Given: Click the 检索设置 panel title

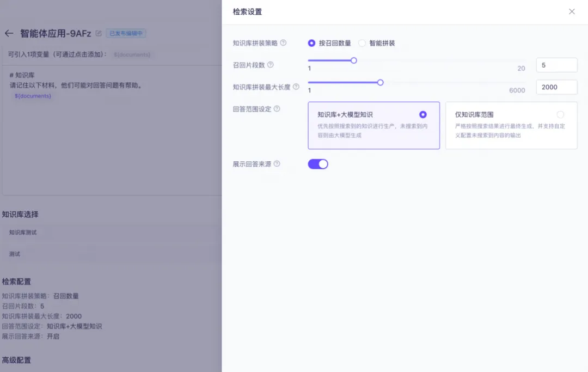Looking at the screenshot, I should [x=247, y=11].
